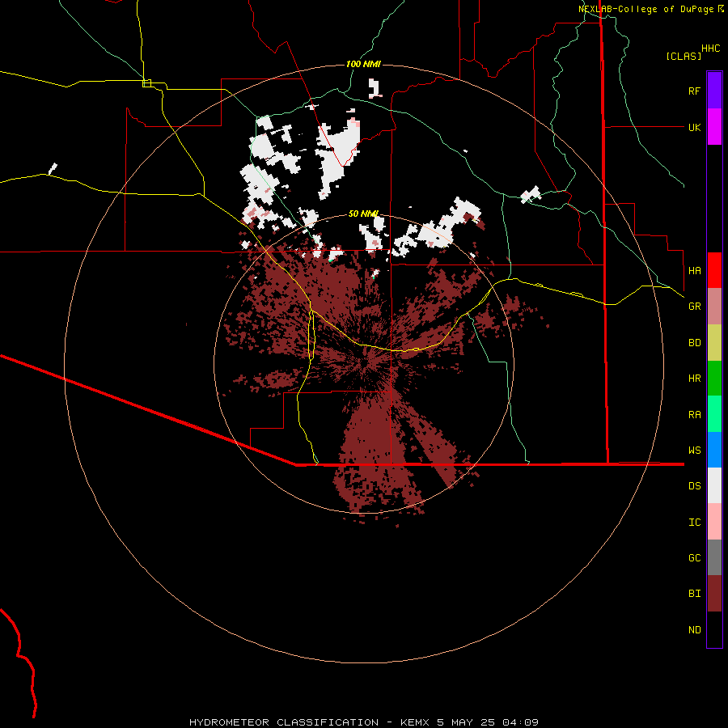Click the IC legend label

694,523
